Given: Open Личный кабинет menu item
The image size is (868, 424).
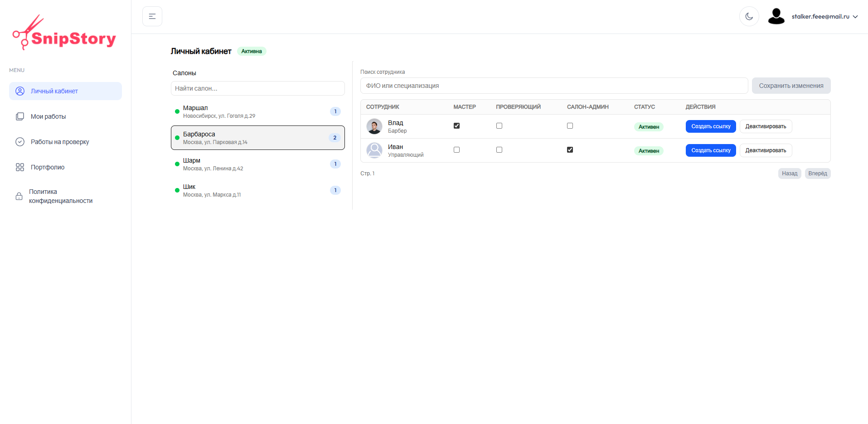Looking at the screenshot, I should pyautogui.click(x=65, y=91).
